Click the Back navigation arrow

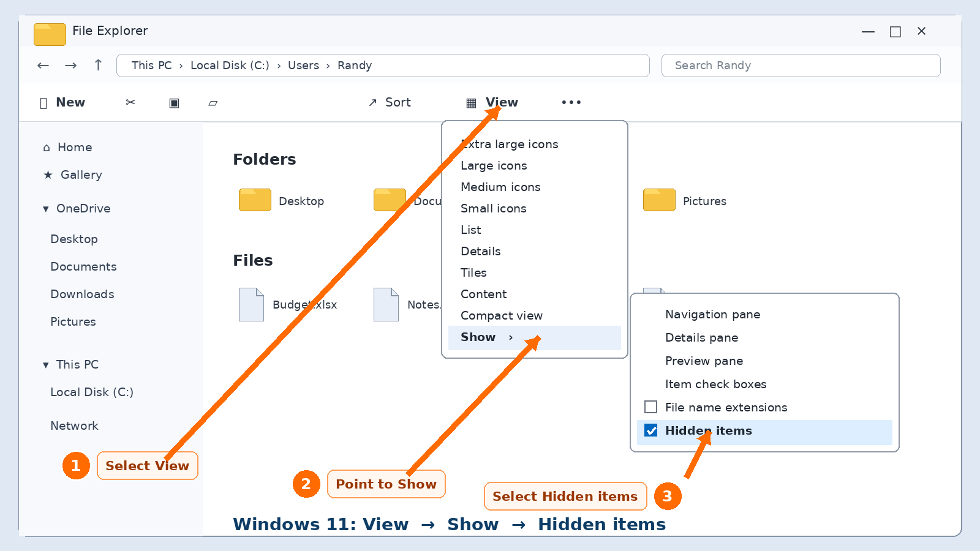tap(43, 66)
